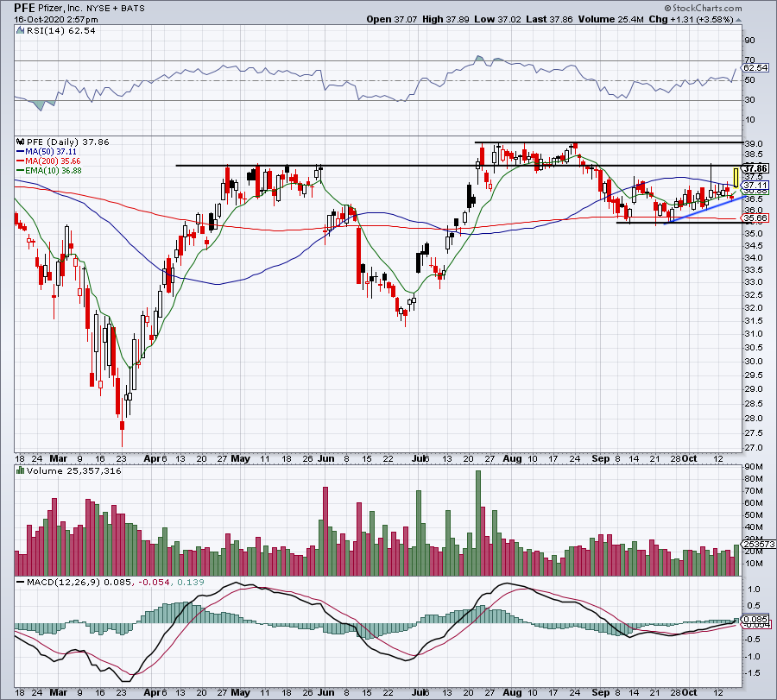
Task: Click the 90M label on the volume axis
Action: pyautogui.click(x=754, y=467)
